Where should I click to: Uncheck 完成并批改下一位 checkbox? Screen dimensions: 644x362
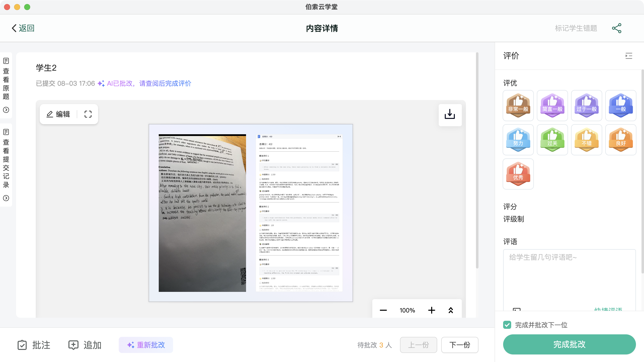507,325
